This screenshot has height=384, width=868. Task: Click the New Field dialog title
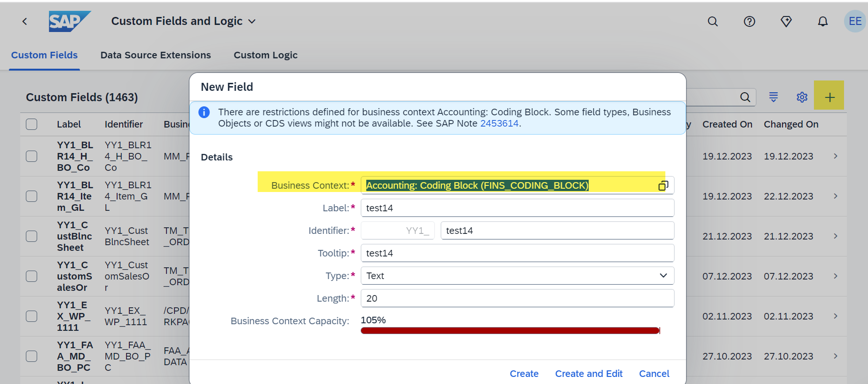[227, 87]
